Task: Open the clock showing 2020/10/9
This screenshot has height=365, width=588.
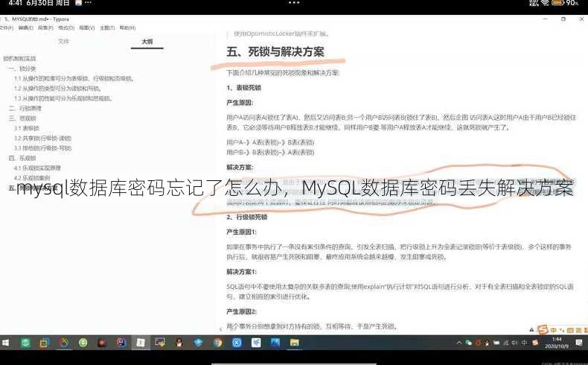Action: click(557, 343)
